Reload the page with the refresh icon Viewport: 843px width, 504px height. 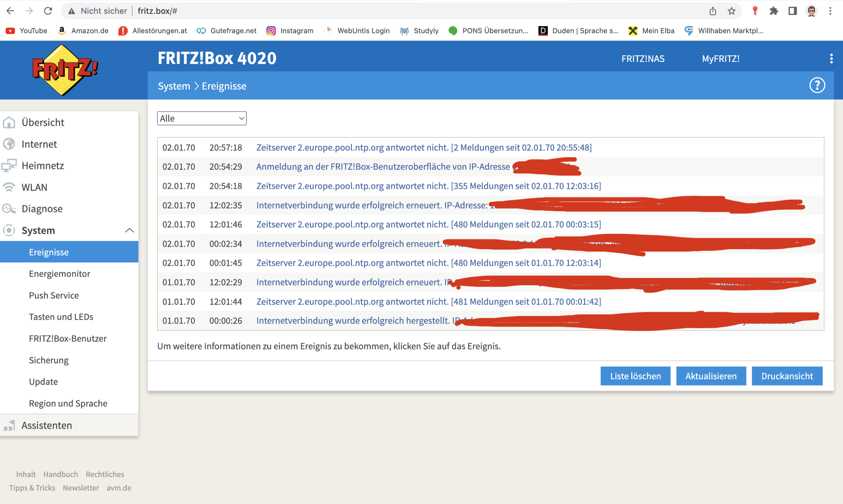(x=48, y=10)
